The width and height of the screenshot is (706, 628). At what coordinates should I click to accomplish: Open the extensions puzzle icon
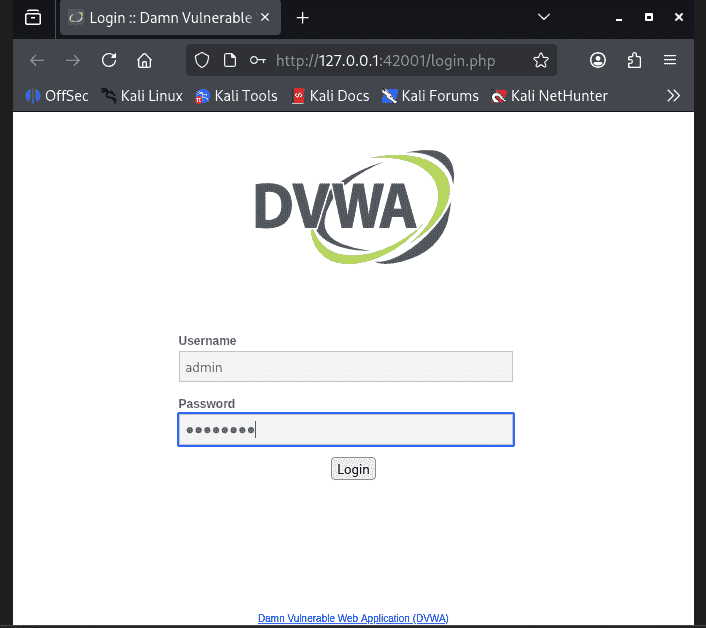[634, 60]
